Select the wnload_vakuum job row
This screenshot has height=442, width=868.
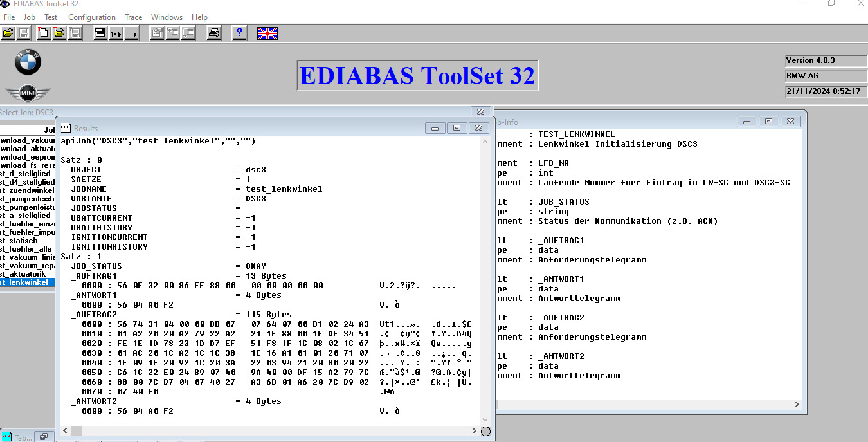pyautogui.click(x=28, y=140)
